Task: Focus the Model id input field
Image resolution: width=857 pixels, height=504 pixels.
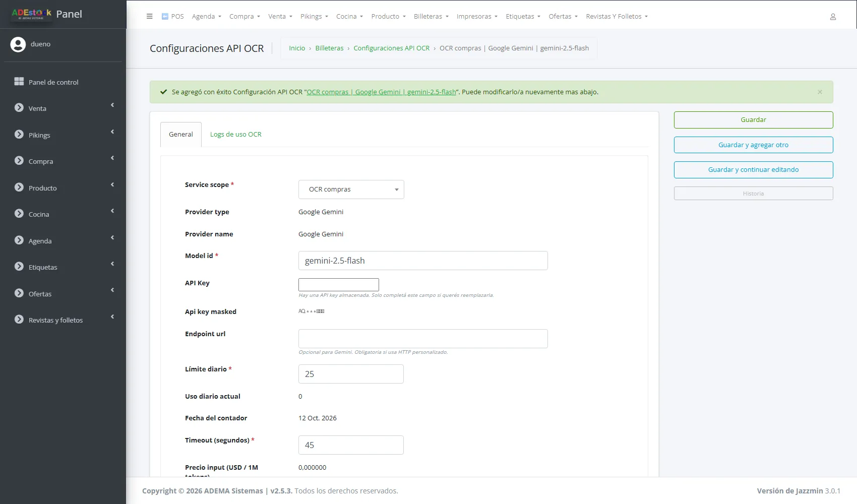Action: [423, 261]
